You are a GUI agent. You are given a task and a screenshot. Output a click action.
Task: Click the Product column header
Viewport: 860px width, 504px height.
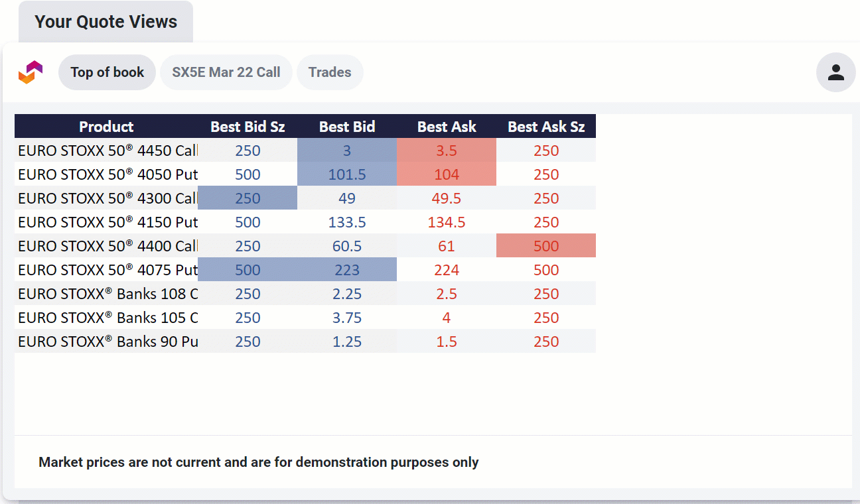point(106,126)
